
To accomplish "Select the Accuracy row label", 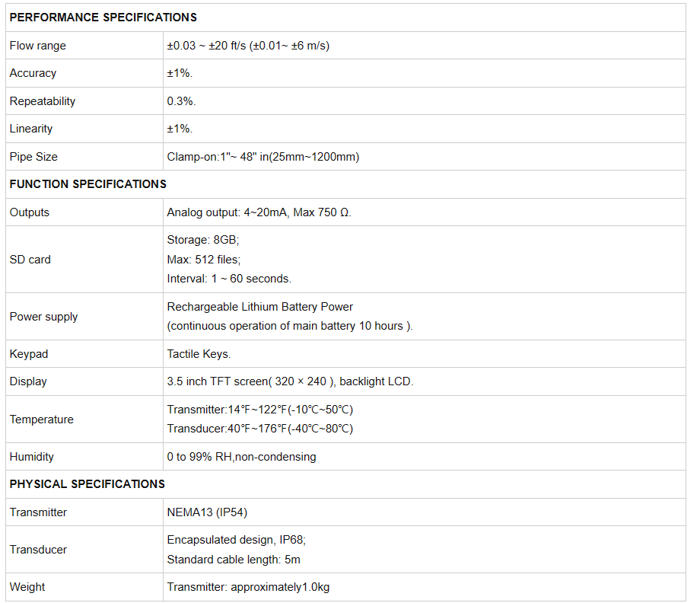I will click(x=33, y=73).
